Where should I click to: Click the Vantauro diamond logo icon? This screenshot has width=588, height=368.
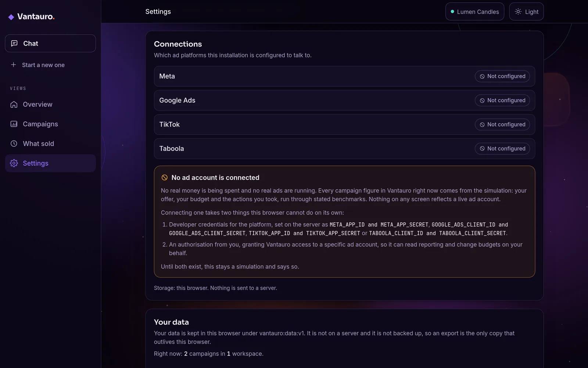[11, 17]
